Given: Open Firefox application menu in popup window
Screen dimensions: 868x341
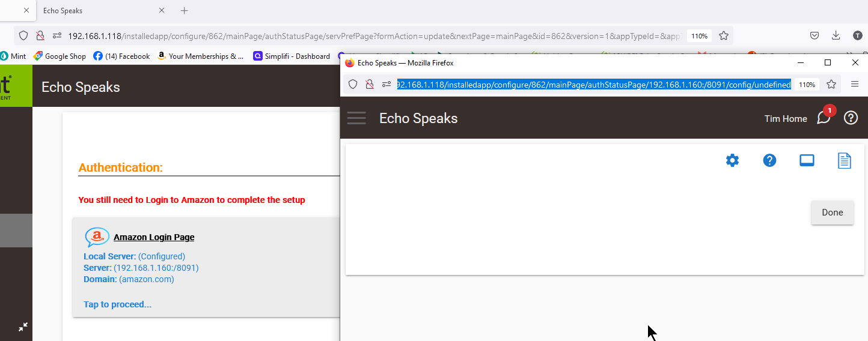Looking at the screenshot, I should coord(855,85).
